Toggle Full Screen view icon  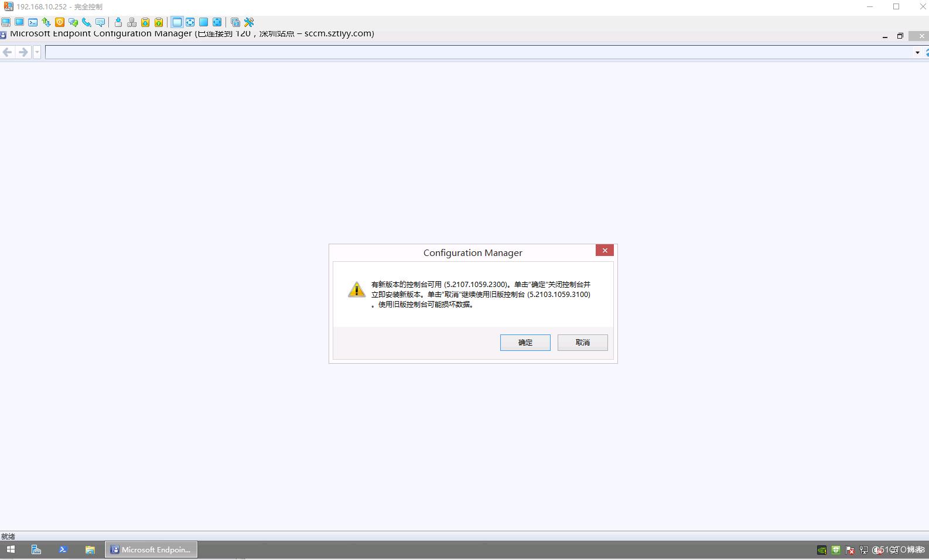click(204, 22)
